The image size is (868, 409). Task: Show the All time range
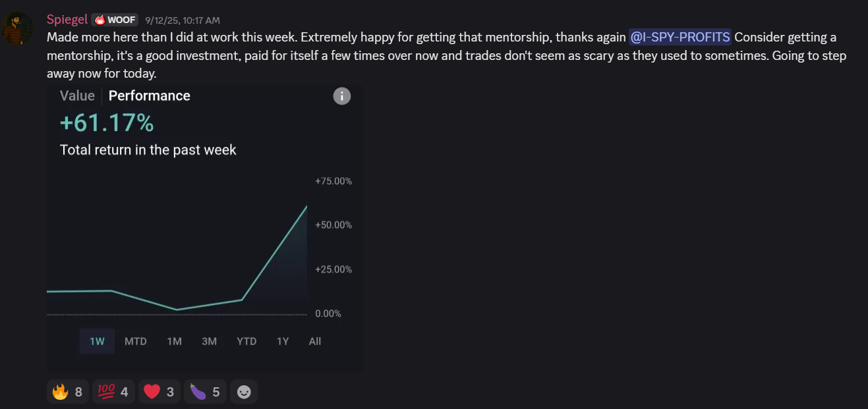pyautogui.click(x=315, y=341)
